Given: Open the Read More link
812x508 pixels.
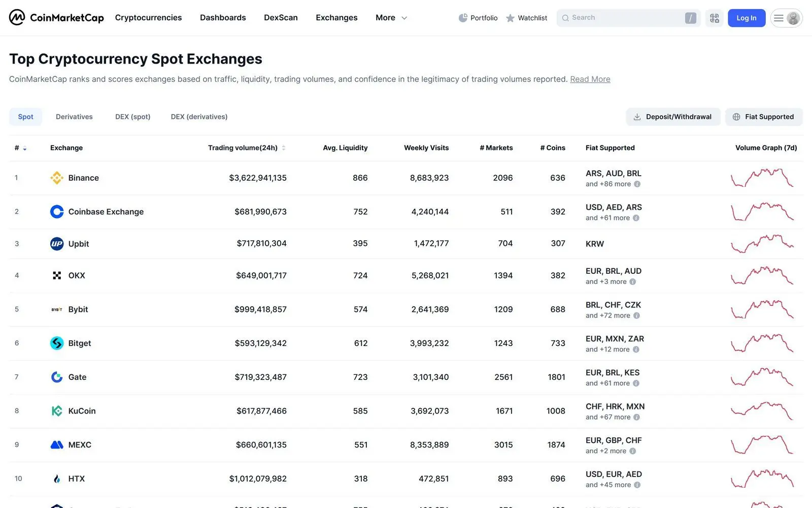Looking at the screenshot, I should tap(590, 79).
